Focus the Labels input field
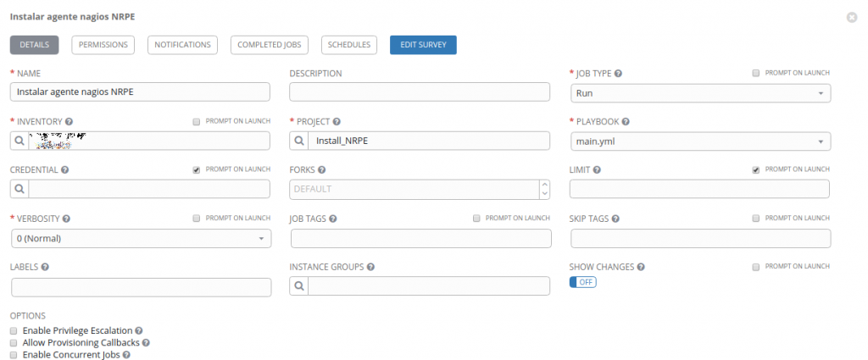The height and width of the screenshot is (360, 868). [142, 287]
